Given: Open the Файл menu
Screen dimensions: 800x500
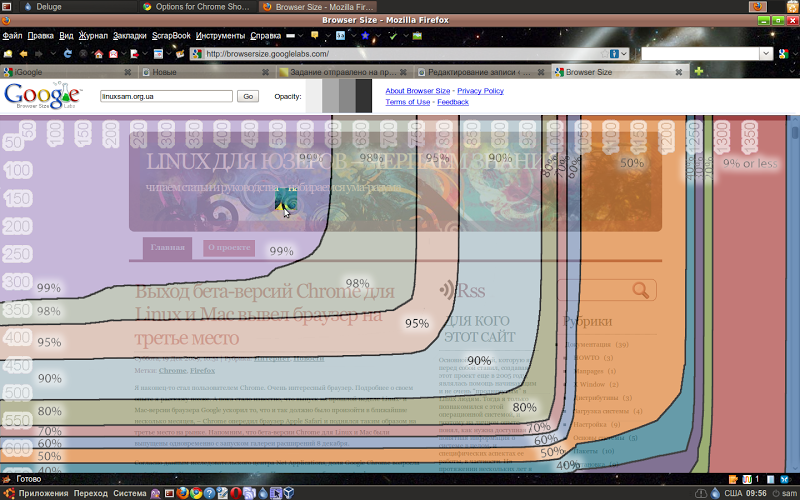Looking at the screenshot, I should 12,36.
